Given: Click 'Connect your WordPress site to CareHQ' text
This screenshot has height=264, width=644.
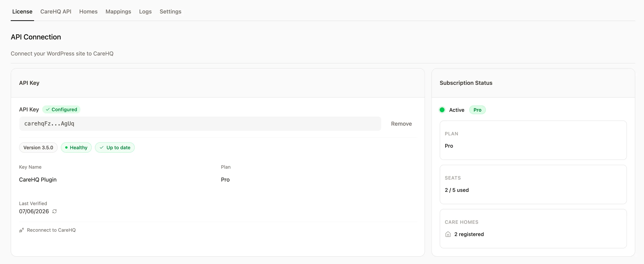Looking at the screenshot, I should [62, 54].
